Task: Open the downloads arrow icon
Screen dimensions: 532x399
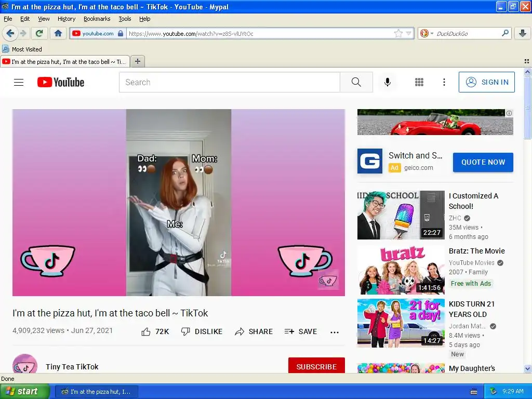Action: click(x=523, y=33)
